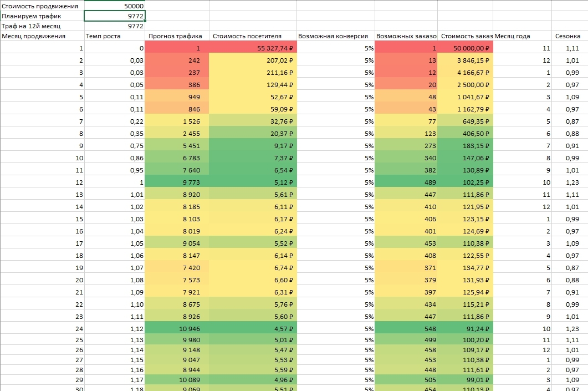The height and width of the screenshot is (391, 588).
Task: Click the Возможных заказов header cell
Action: tap(406, 36)
